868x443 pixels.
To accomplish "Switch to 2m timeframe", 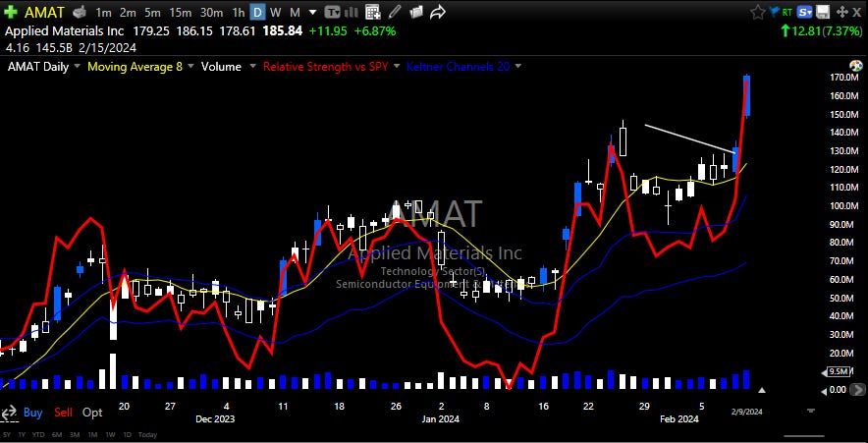I will 128,12.
